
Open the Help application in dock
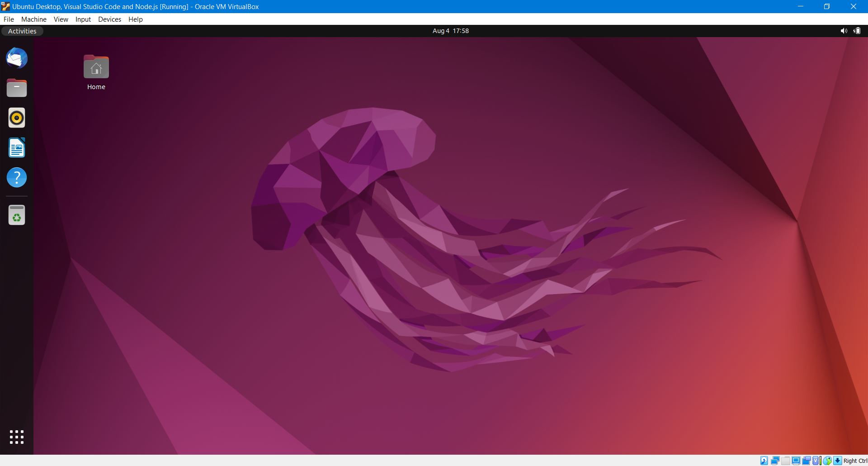coord(17,177)
